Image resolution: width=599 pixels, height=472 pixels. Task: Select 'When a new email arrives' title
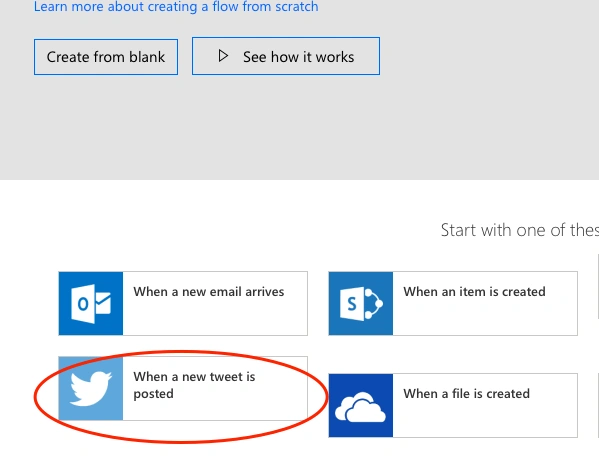(209, 292)
